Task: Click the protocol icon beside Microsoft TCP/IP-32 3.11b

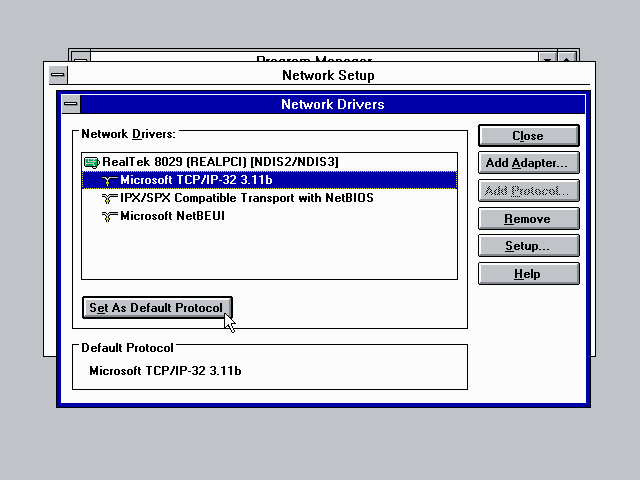Action: 109,180
